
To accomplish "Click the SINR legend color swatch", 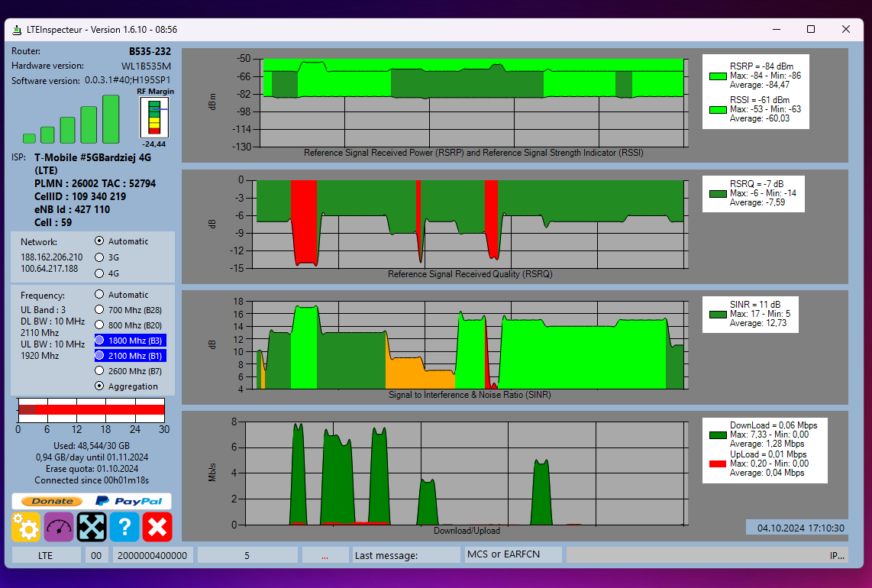I will coord(718,315).
